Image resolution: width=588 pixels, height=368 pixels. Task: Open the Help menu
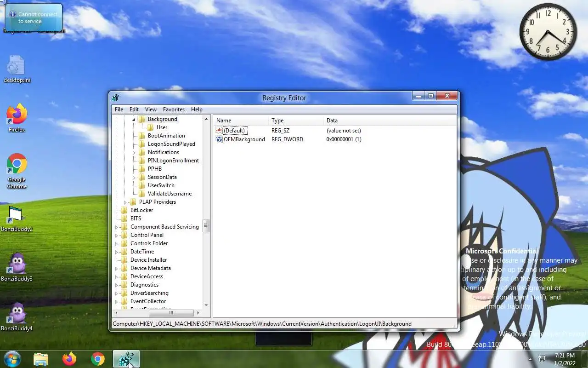click(x=197, y=109)
